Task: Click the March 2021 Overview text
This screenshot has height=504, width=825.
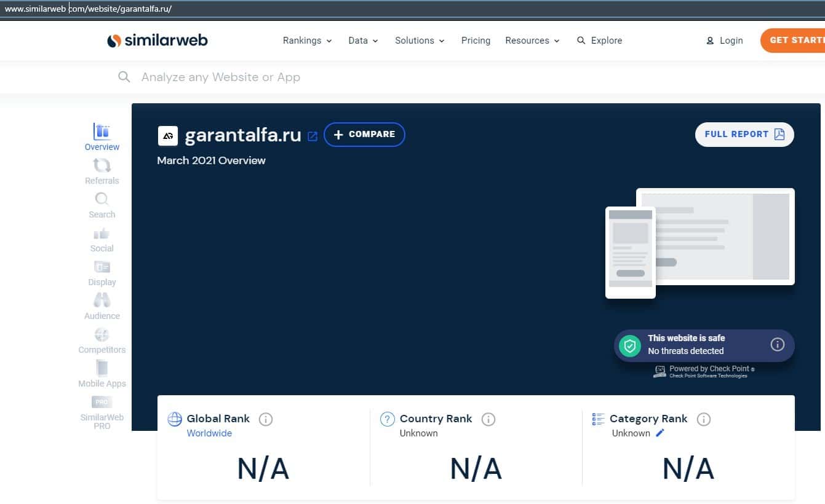Action: pyautogui.click(x=211, y=160)
